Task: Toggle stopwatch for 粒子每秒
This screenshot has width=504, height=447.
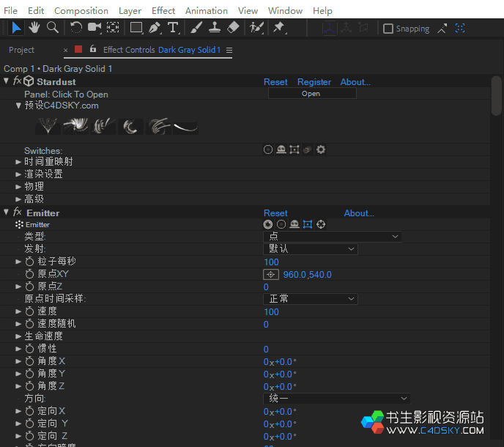Action: click(x=29, y=262)
